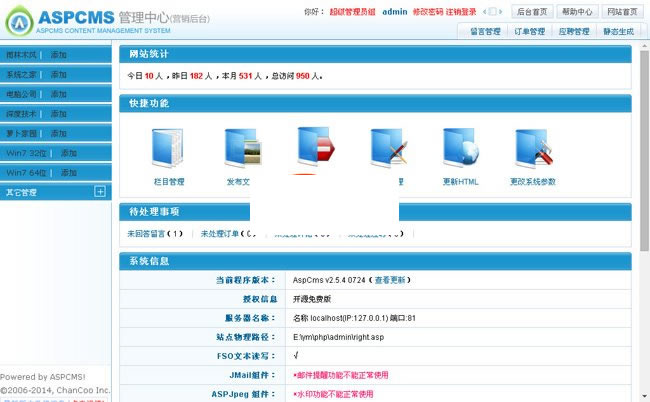Screen dimensions: 650x402
Task: Switch to 应聘管理 tab
Action: 574,31
